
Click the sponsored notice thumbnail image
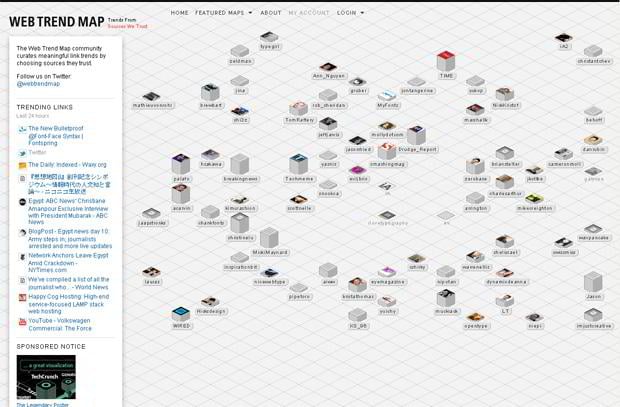[x=46, y=377]
